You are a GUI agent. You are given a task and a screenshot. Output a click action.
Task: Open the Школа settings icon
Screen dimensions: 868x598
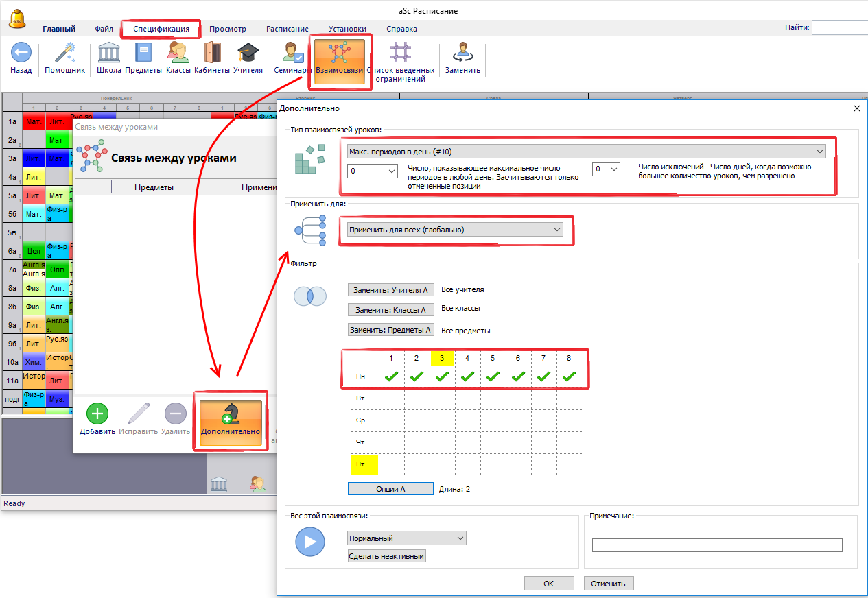(x=109, y=53)
